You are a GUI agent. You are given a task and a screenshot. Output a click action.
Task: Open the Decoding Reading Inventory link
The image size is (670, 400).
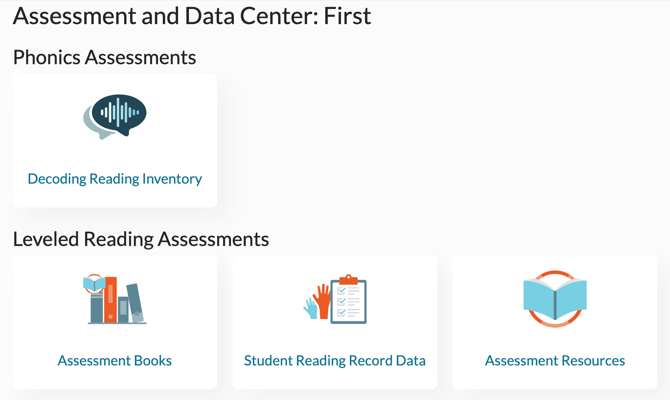[115, 179]
